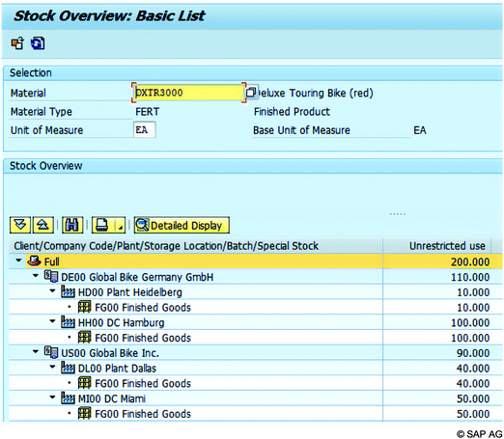Click the expand all subtree button

point(20,225)
